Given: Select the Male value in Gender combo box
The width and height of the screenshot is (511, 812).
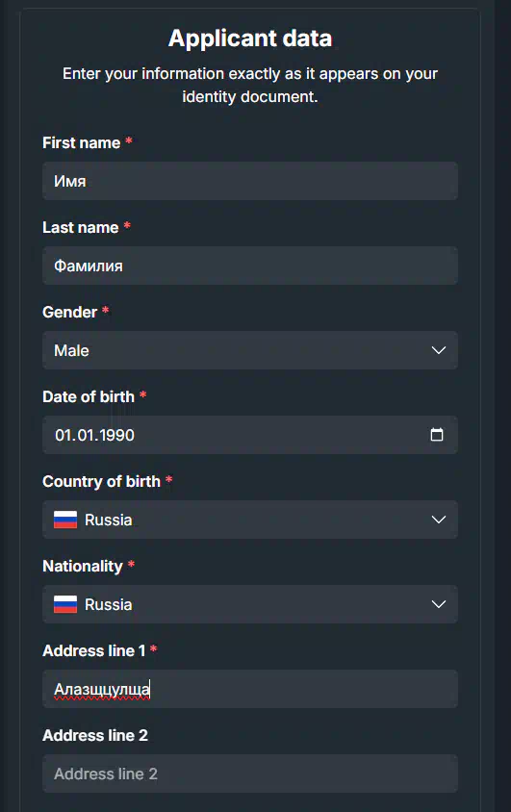Looking at the screenshot, I should point(71,350).
